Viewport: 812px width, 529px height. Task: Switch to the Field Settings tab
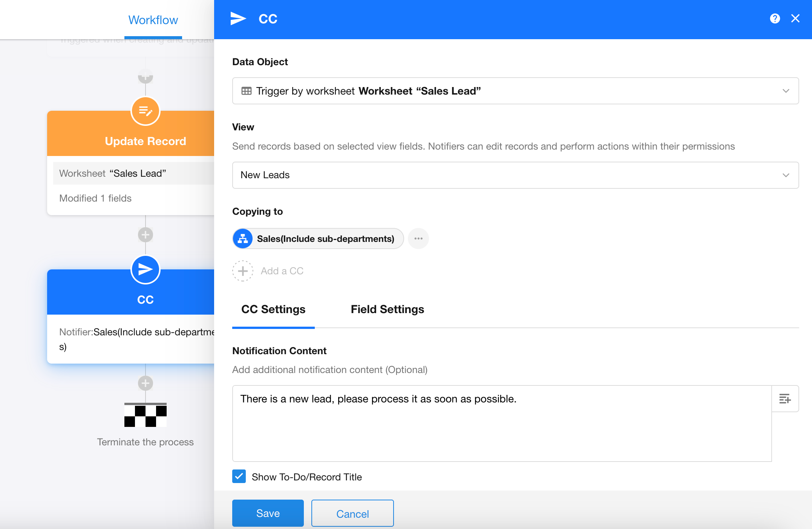387,309
